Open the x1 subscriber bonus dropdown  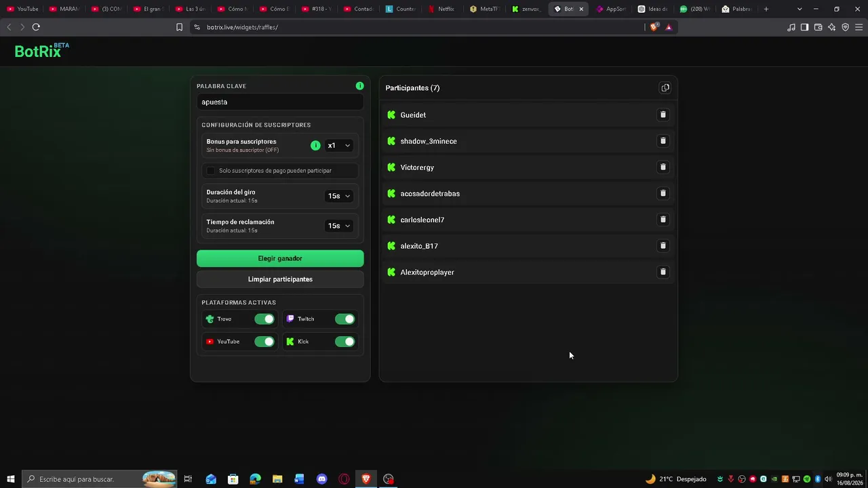(x=338, y=146)
